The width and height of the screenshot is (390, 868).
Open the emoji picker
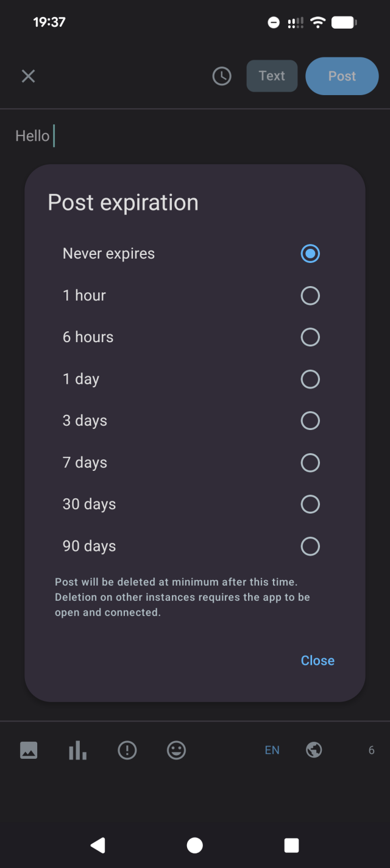[x=176, y=750]
